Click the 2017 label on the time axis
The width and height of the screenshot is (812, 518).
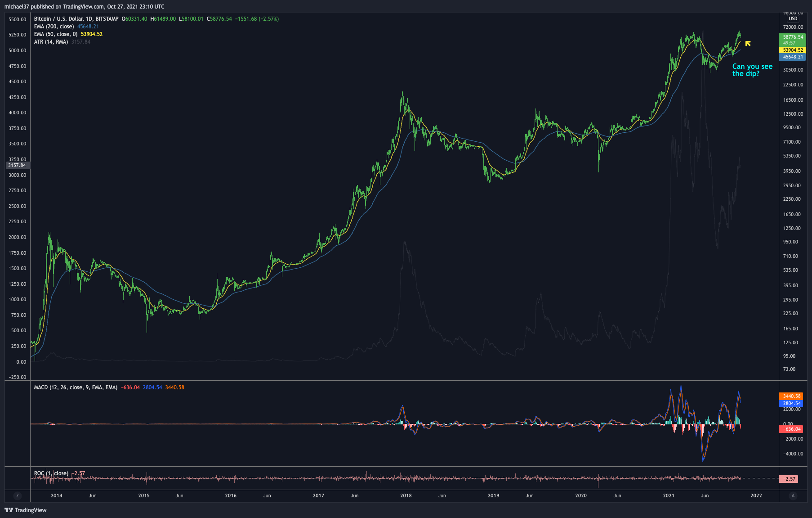(318, 495)
